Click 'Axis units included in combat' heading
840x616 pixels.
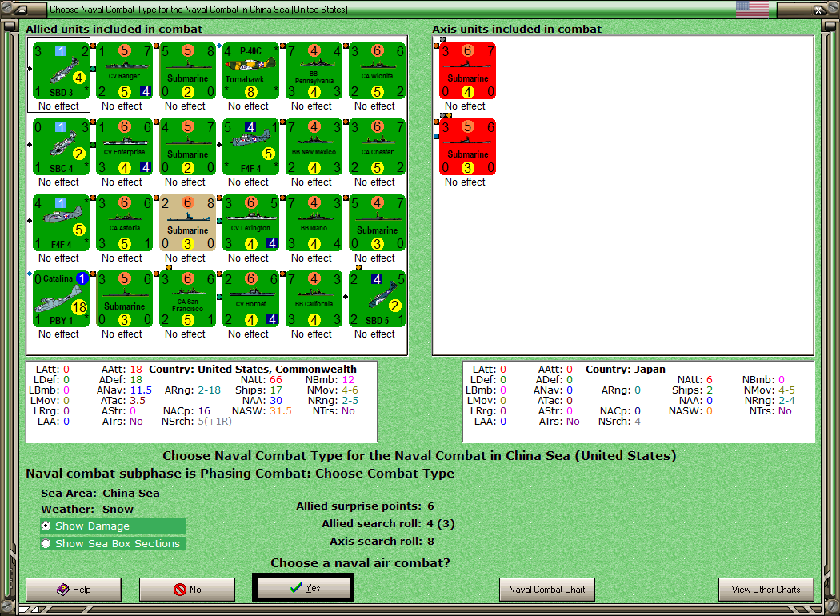point(517,29)
